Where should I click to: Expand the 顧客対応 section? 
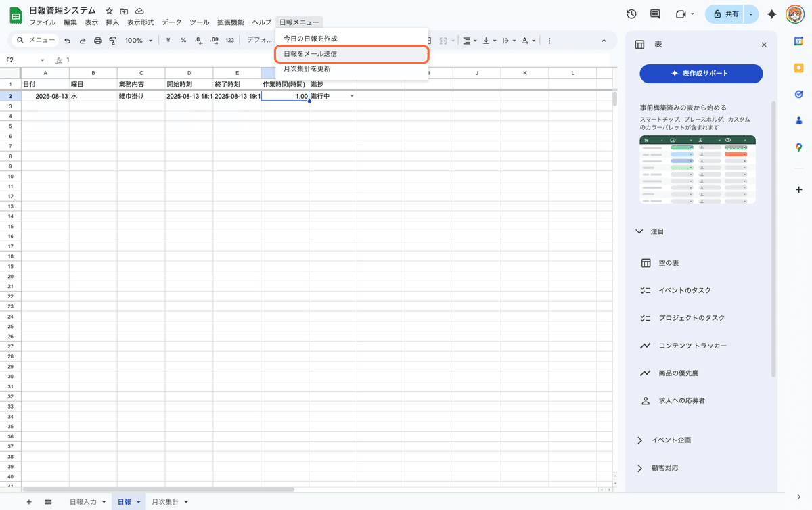click(639, 468)
